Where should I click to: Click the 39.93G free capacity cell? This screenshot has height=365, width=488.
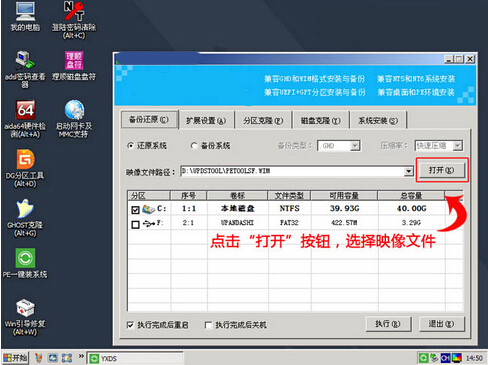(x=345, y=209)
